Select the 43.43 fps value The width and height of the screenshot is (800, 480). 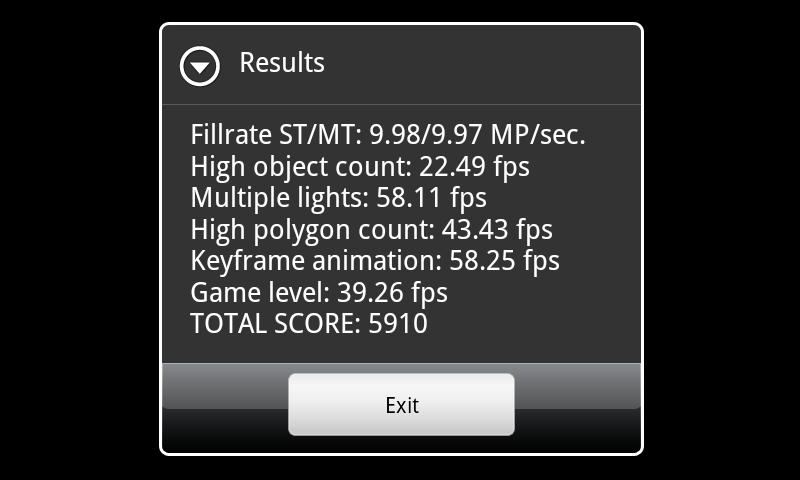pyautogui.click(x=497, y=230)
